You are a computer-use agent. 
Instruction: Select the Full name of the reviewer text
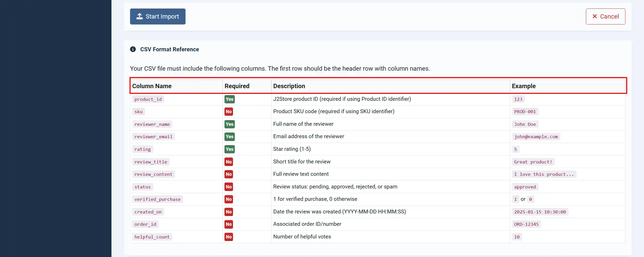click(x=303, y=124)
